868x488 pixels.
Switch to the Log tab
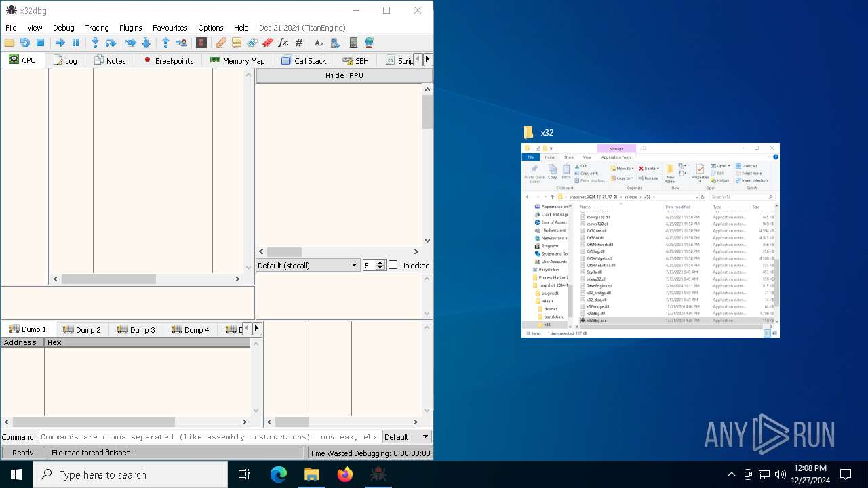click(64, 60)
